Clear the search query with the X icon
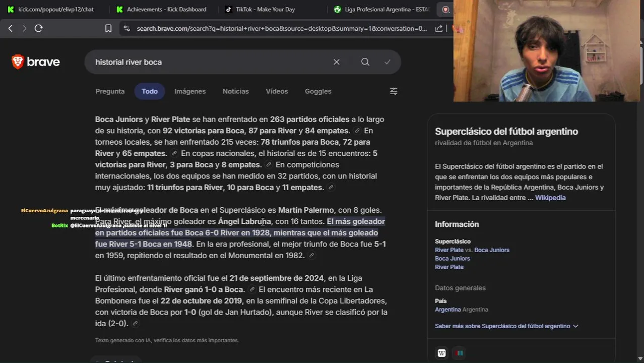644x363 pixels. [337, 62]
